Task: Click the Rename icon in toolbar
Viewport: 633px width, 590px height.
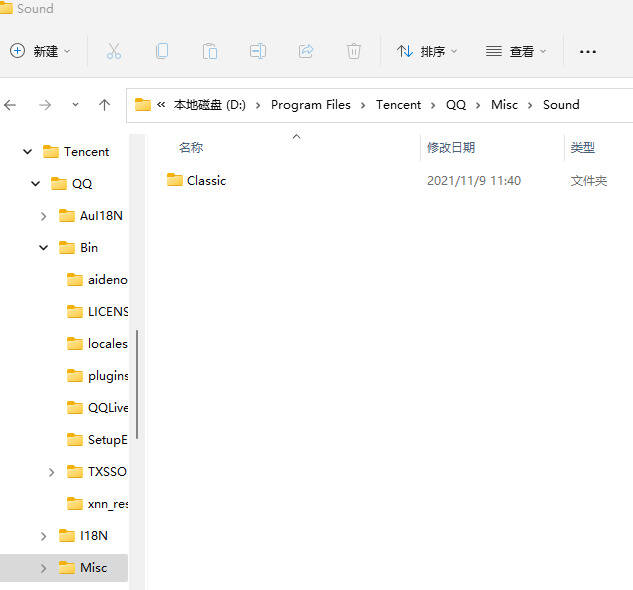Action: coord(258,51)
